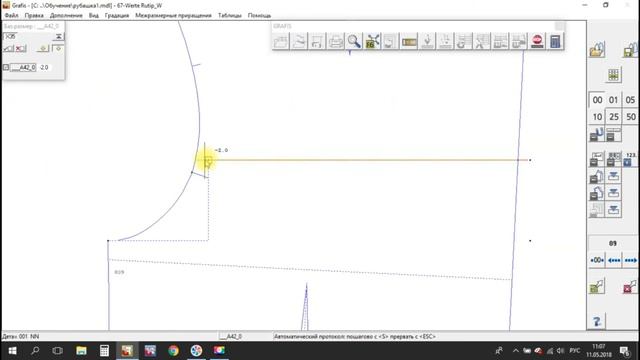
Task: Select the 25 step value button
Action: [x=613, y=117]
